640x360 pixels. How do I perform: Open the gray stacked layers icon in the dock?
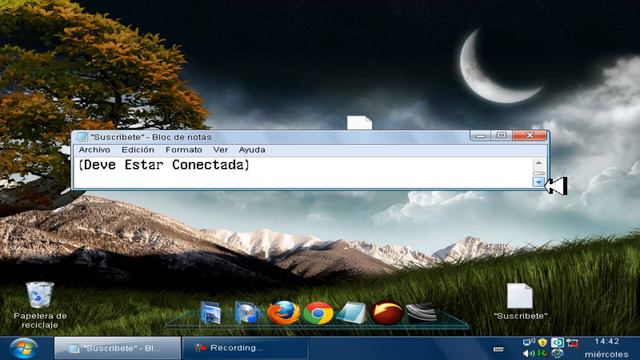point(422,313)
